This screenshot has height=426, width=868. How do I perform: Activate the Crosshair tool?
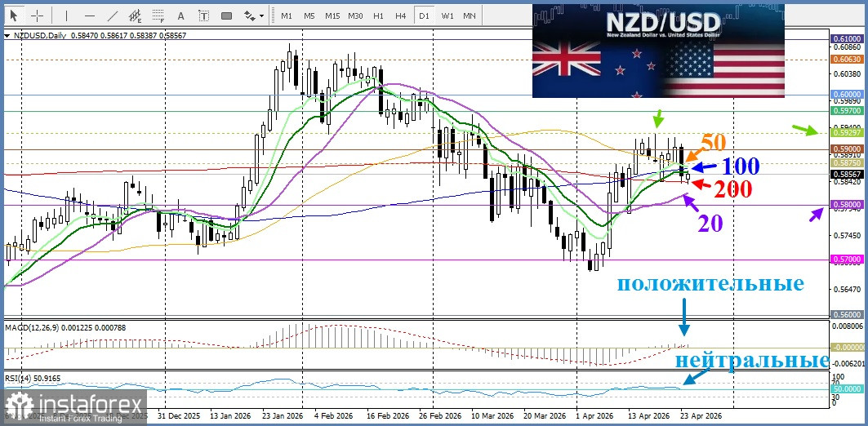point(37,16)
